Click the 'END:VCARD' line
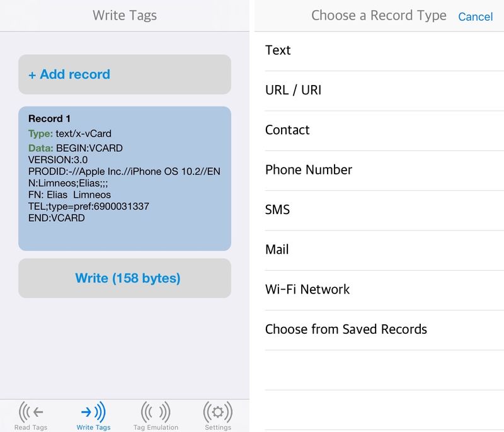Screen dimensions: 504x432 (x=57, y=218)
